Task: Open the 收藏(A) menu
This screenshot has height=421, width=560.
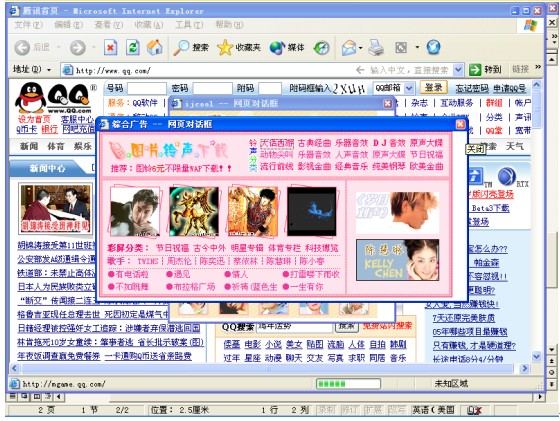Action: 149,25
